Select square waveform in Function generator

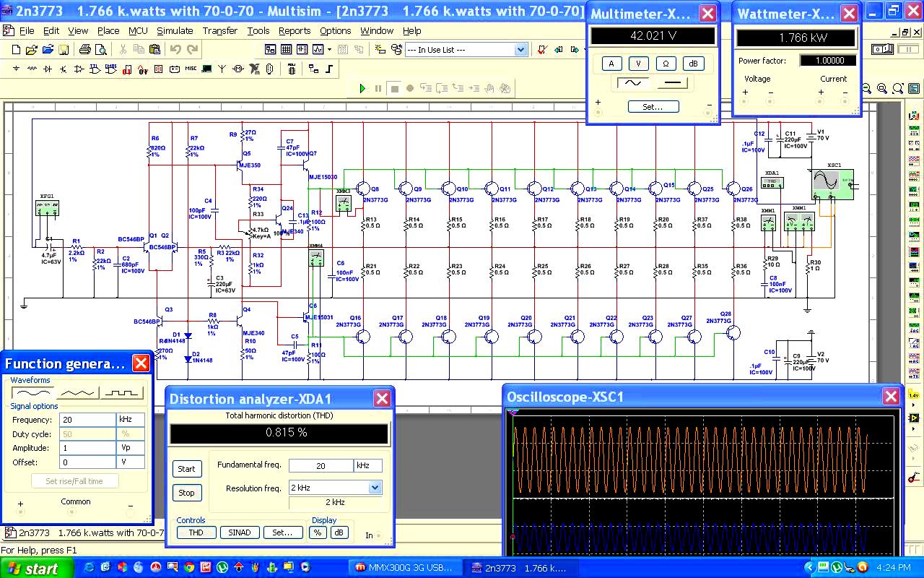tap(121, 393)
